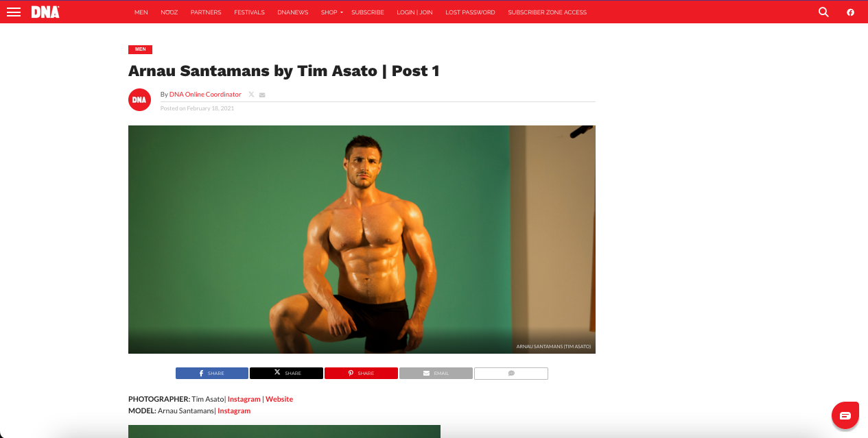Image resolution: width=868 pixels, height=438 pixels.
Task: Open DNA Online Coordinator author link
Action: (x=205, y=95)
